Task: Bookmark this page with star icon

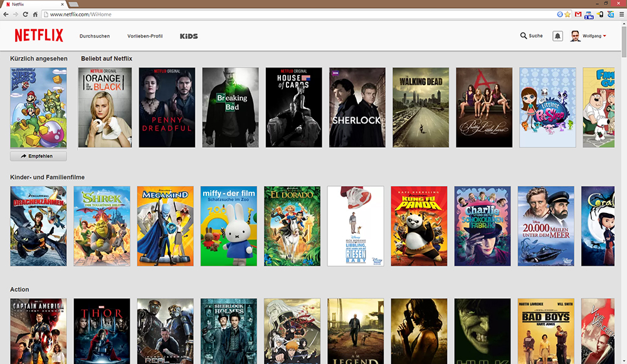Action: [x=567, y=14]
